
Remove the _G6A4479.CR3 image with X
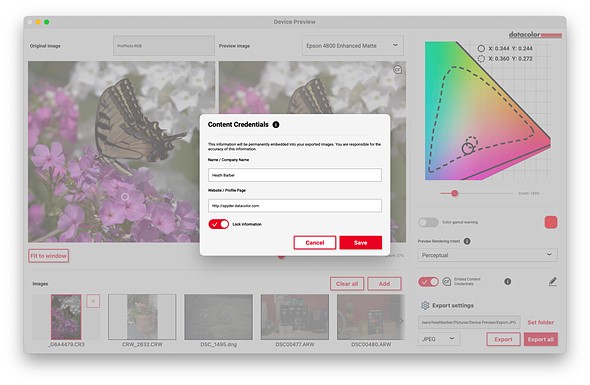click(93, 301)
